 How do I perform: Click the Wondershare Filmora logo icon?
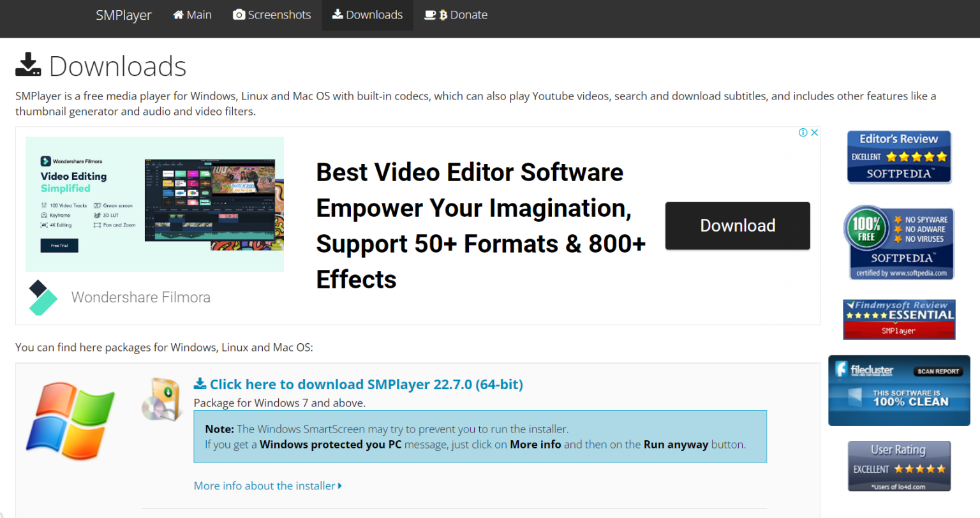tap(43, 298)
